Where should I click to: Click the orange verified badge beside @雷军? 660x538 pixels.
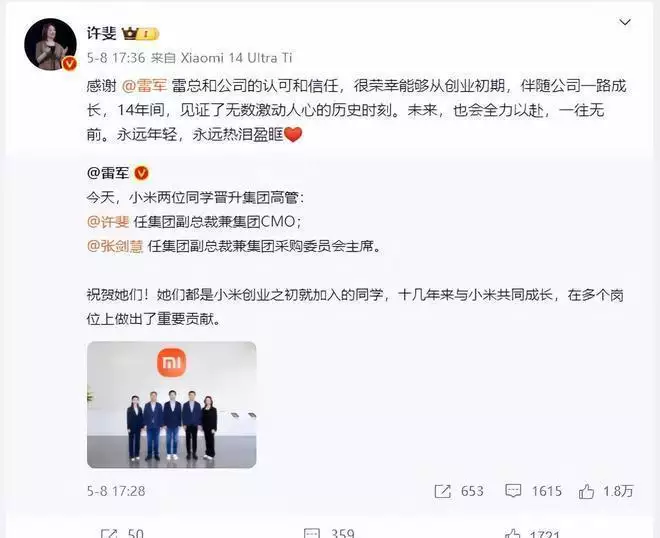pos(141,173)
